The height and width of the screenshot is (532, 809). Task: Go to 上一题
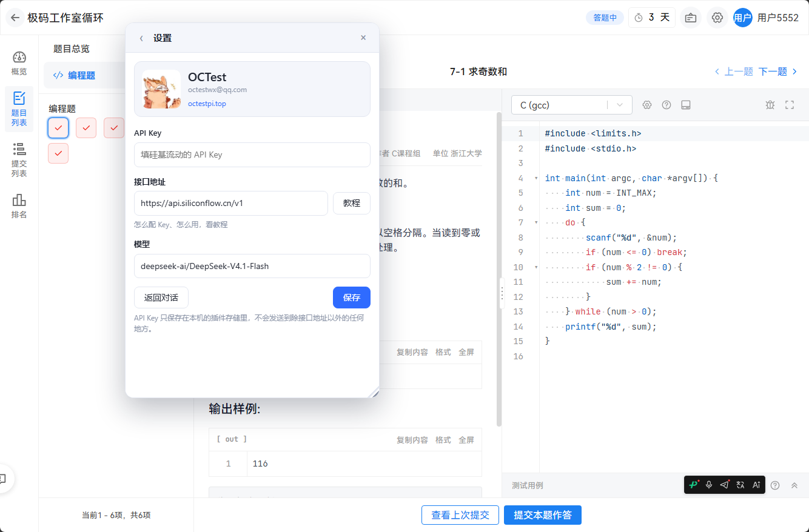[734, 71]
